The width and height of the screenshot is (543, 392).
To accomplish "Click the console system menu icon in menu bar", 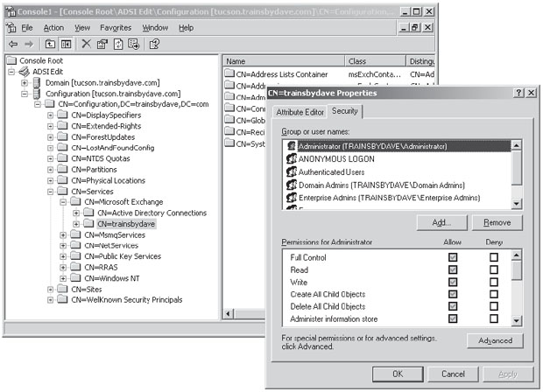I will (x=11, y=27).
